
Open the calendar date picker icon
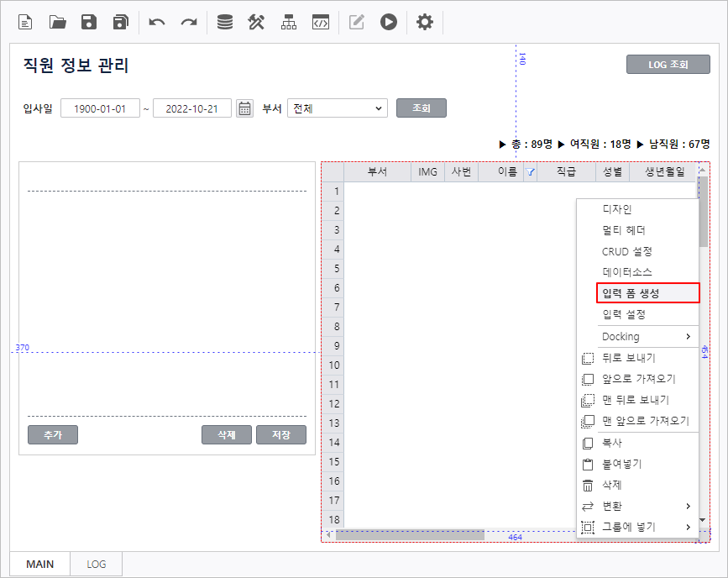coord(244,108)
